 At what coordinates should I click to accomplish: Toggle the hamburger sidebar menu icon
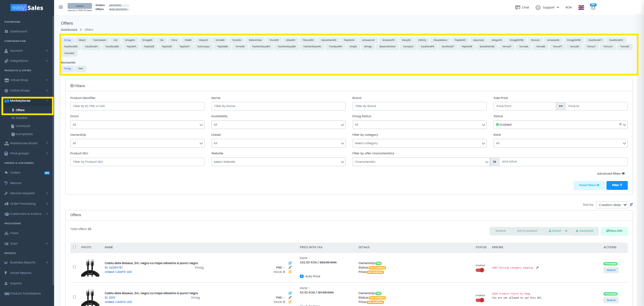[x=61, y=7]
